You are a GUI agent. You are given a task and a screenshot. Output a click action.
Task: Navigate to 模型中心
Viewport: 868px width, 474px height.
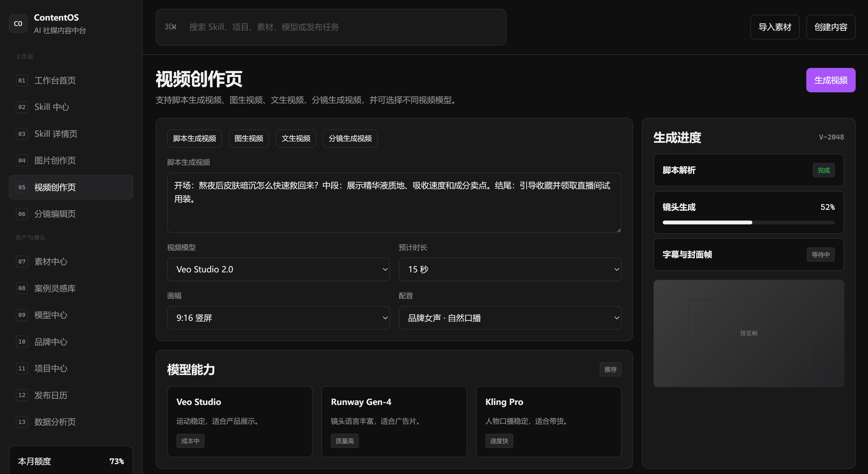tap(71, 315)
